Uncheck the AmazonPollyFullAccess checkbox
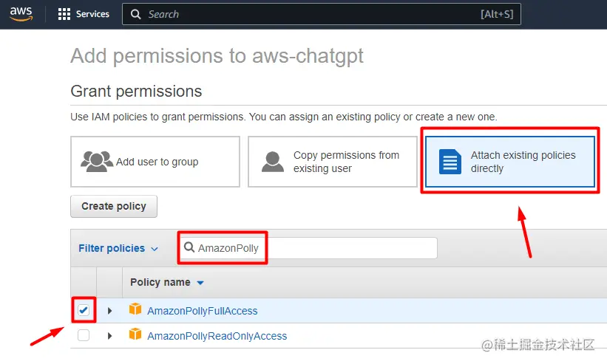 click(x=84, y=310)
